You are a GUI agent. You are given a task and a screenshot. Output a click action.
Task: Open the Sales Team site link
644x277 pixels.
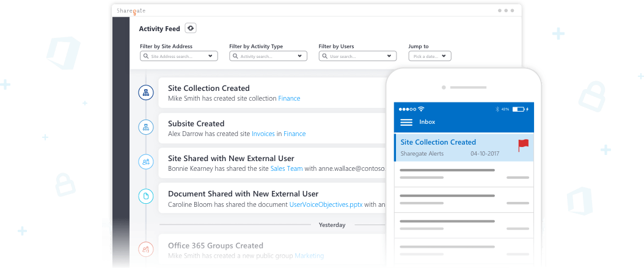(287, 168)
